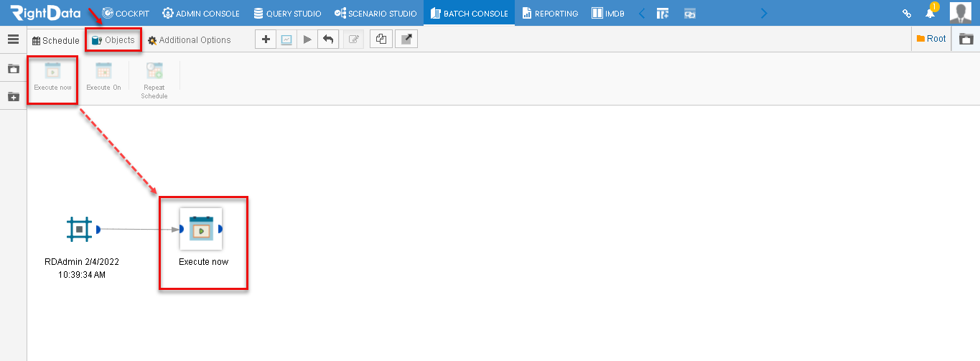Select the start node icon on canvas
980x361 pixels.
point(79,230)
